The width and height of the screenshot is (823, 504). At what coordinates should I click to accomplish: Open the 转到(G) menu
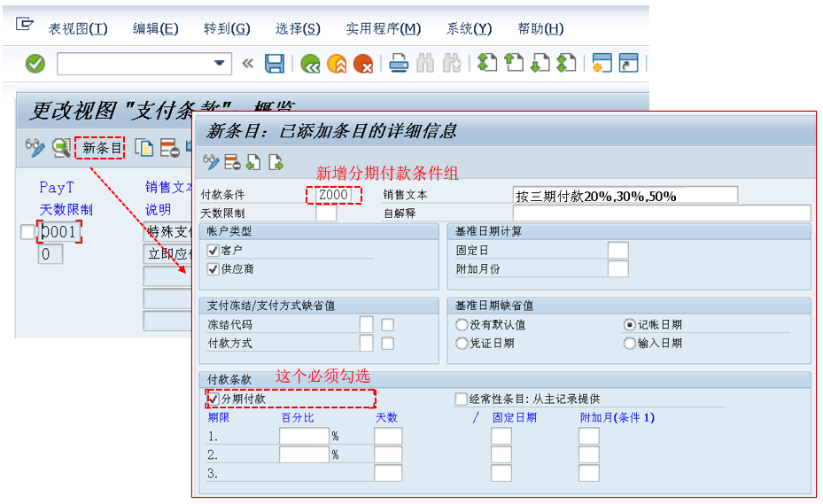pyautogui.click(x=227, y=29)
